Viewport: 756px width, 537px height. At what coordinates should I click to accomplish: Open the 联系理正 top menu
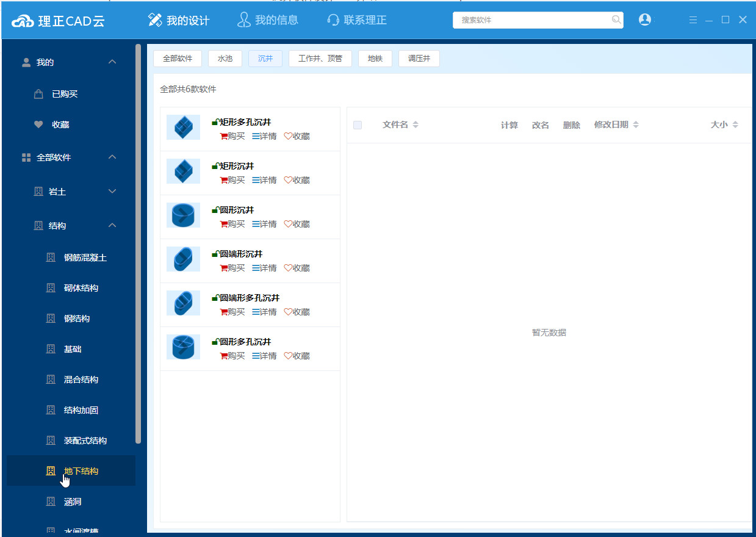357,20
